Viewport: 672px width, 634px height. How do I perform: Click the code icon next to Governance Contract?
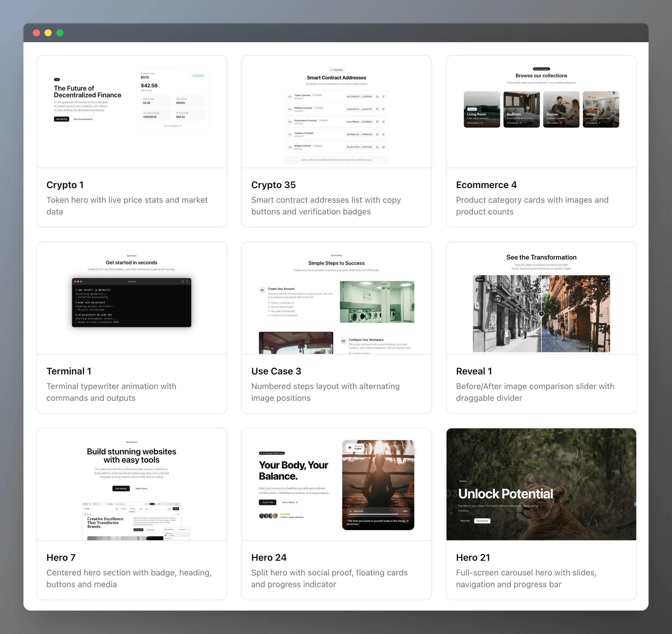(291, 122)
